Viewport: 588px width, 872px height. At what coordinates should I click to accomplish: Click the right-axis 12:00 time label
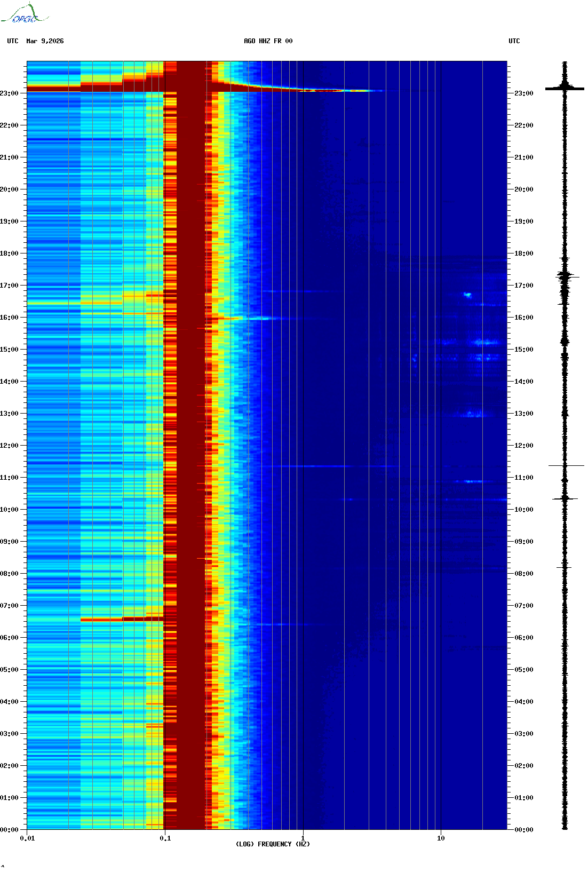524,446
